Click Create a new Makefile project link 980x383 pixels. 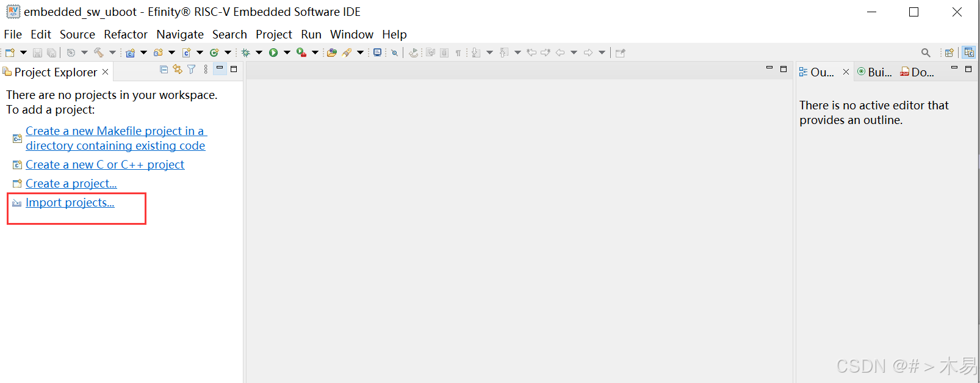(x=116, y=139)
